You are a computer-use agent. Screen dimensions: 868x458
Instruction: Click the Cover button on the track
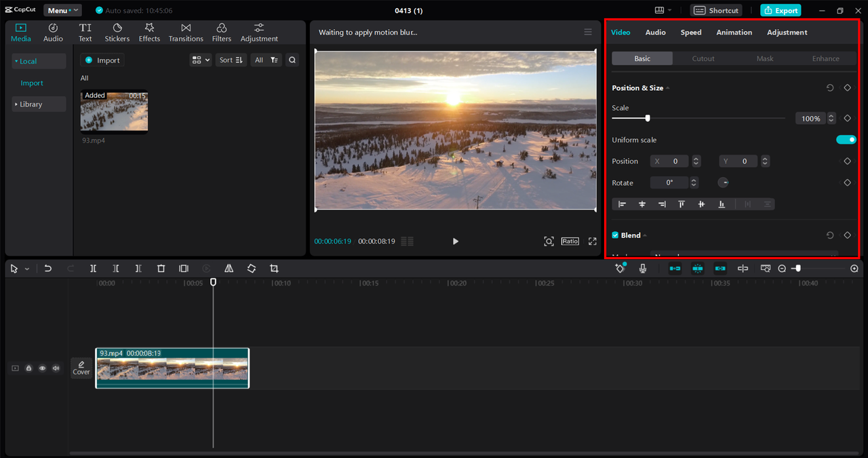(81, 368)
